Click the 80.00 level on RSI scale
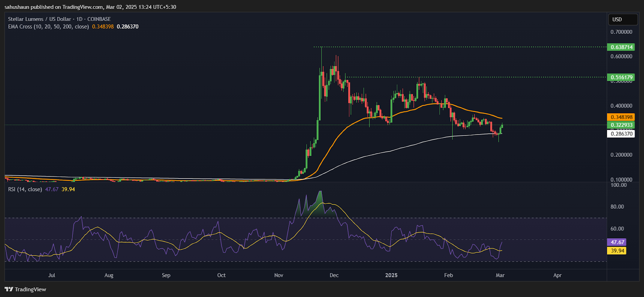644x297 pixels. pyautogui.click(x=617, y=207)
